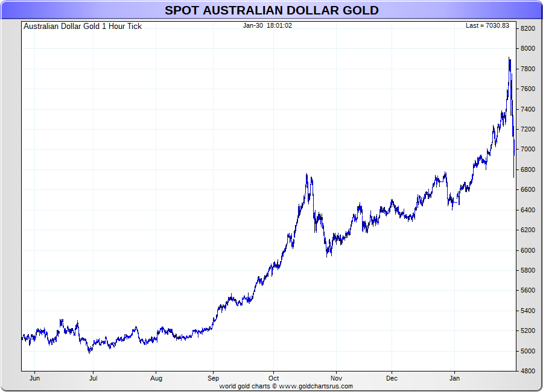Click the Oct month axis label
Viewport: 543px width, 392px height.
273,378
